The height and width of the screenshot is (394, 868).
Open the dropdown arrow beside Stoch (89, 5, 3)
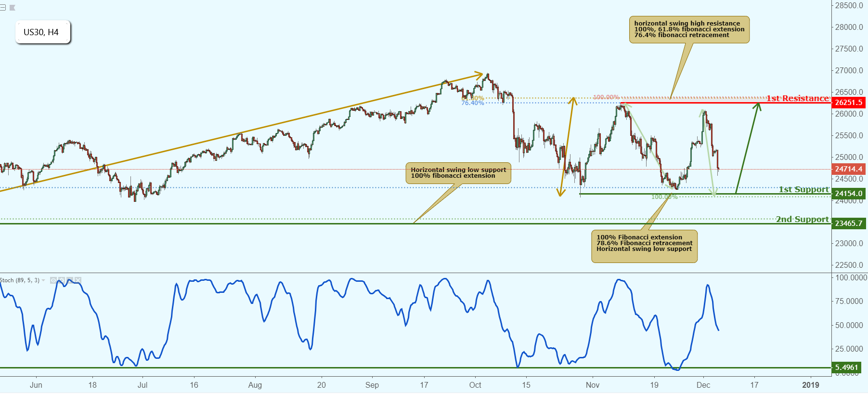point(43,280)
